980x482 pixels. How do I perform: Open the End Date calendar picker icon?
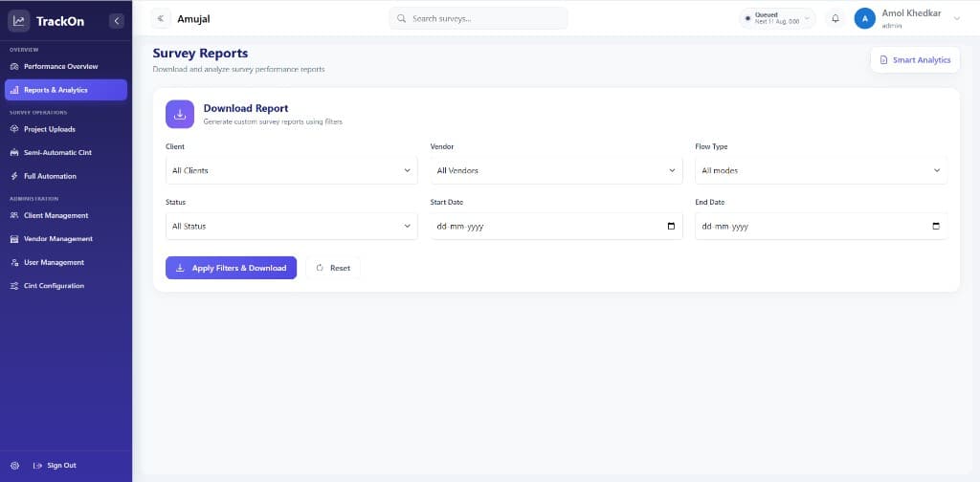click(x=936, y=226)
